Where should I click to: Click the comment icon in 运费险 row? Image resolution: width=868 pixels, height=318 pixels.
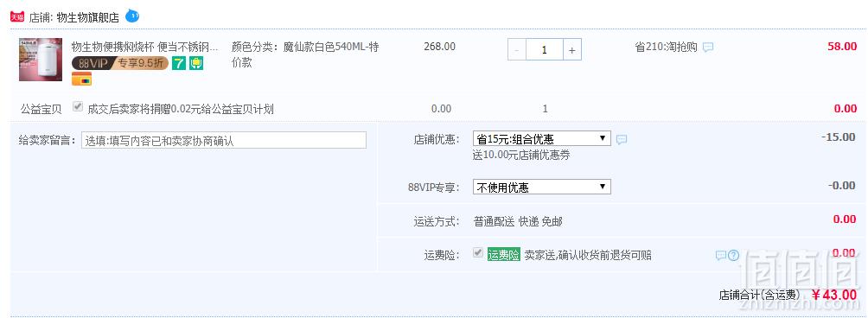[721, 256]
